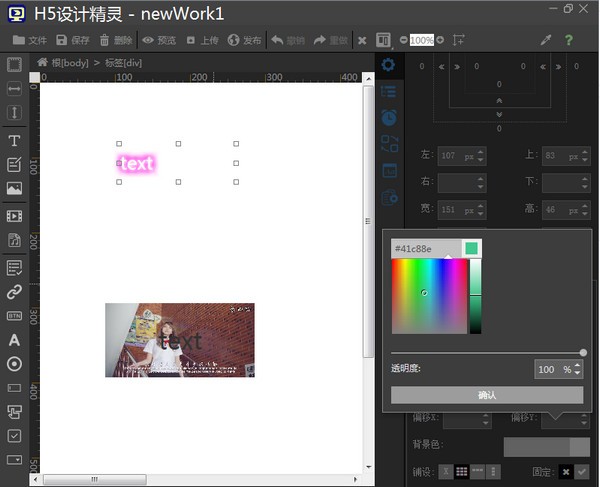Select the Text (T) tool in left toolbar
The height and width of the screenshot is (487, 600).
click(x=14, y=141)
